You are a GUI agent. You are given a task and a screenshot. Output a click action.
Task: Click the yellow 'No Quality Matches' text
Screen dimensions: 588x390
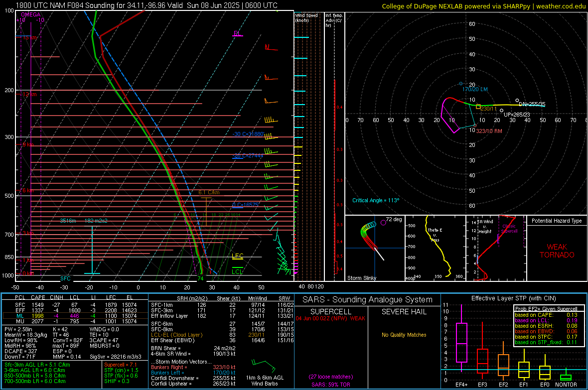(x=404, y=335)
